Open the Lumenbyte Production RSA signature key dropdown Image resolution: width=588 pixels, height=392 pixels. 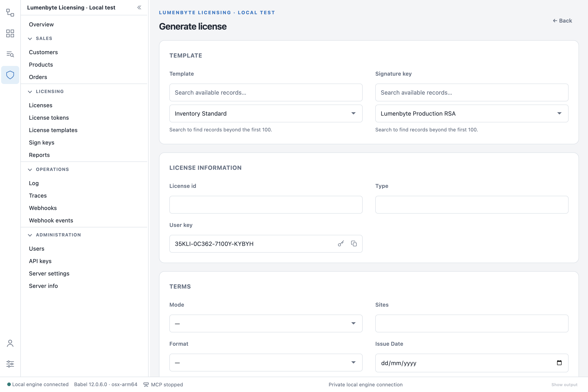point(472,114)
